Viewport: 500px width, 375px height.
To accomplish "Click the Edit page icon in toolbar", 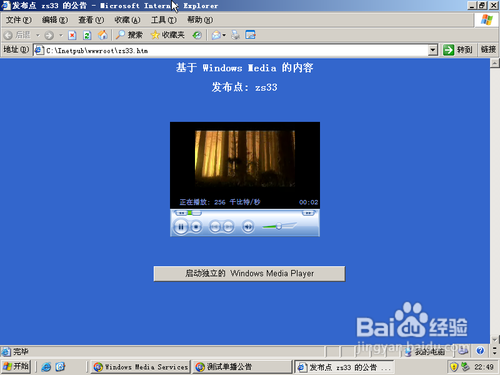I will 250,35.
